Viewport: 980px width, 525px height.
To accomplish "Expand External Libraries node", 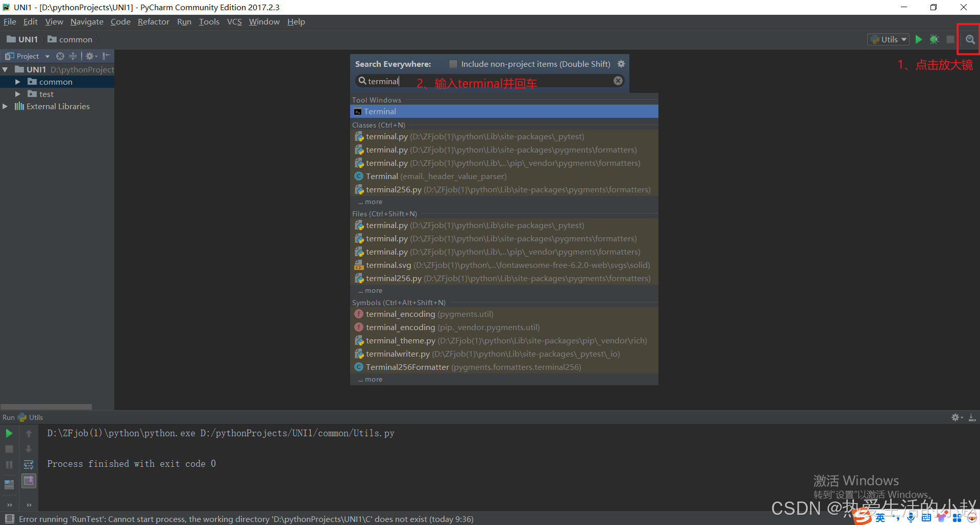I will pyautogui.click(x=5, y=106).
